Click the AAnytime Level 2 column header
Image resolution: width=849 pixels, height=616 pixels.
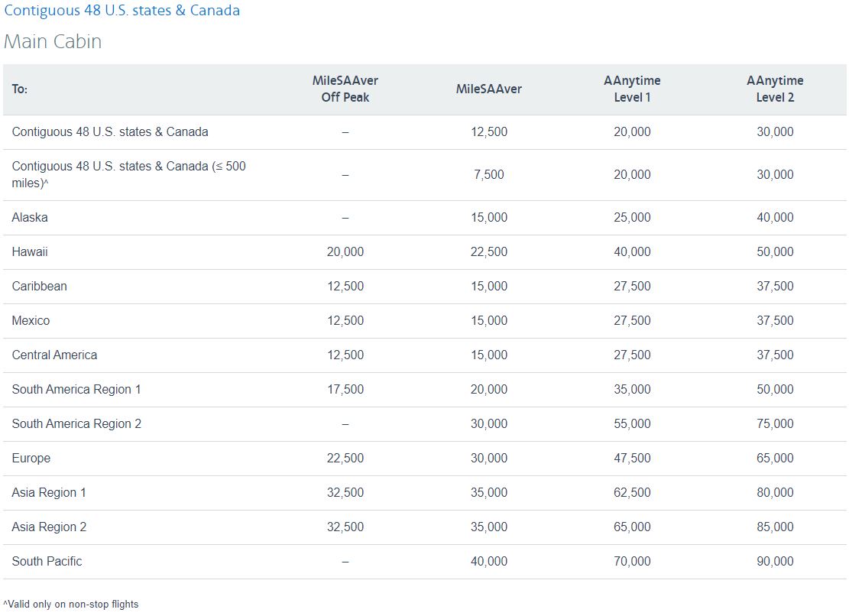click(x=775, y=89)
